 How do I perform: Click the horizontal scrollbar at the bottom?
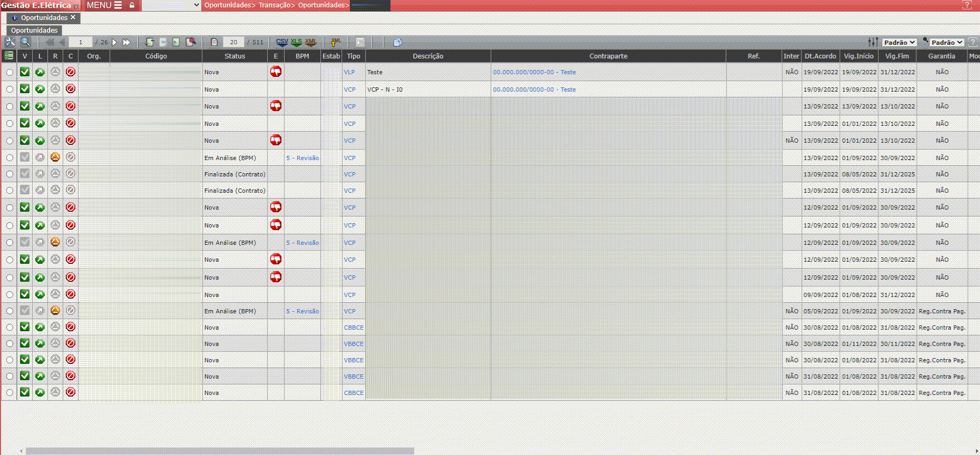220,451
